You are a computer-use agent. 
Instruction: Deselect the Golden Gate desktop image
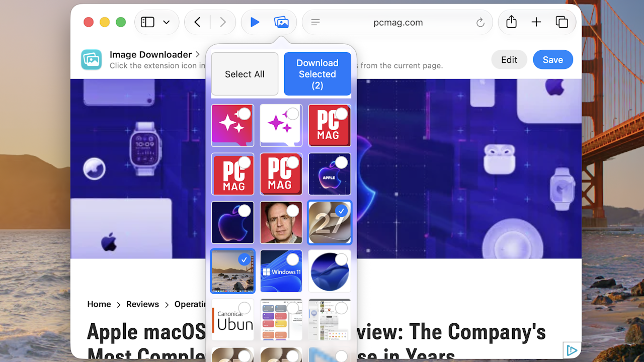coord(232,271)
